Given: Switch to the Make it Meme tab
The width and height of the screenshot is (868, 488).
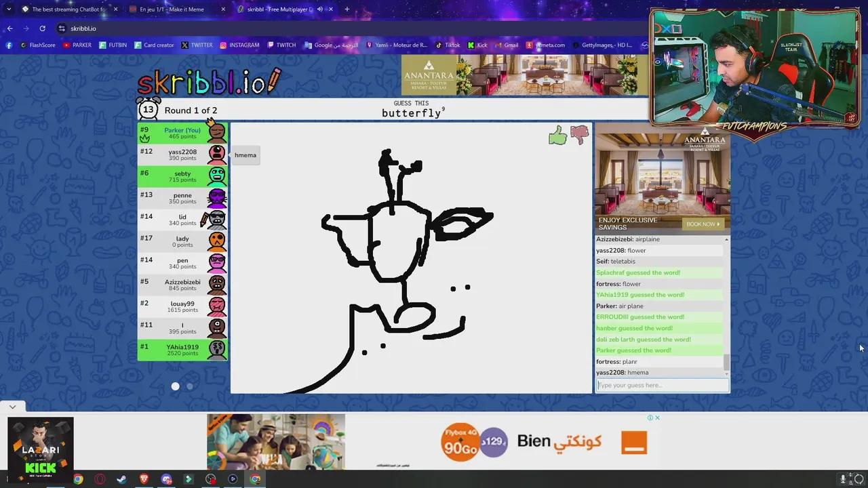Looking at the screenshot, I should click(173, 9).
